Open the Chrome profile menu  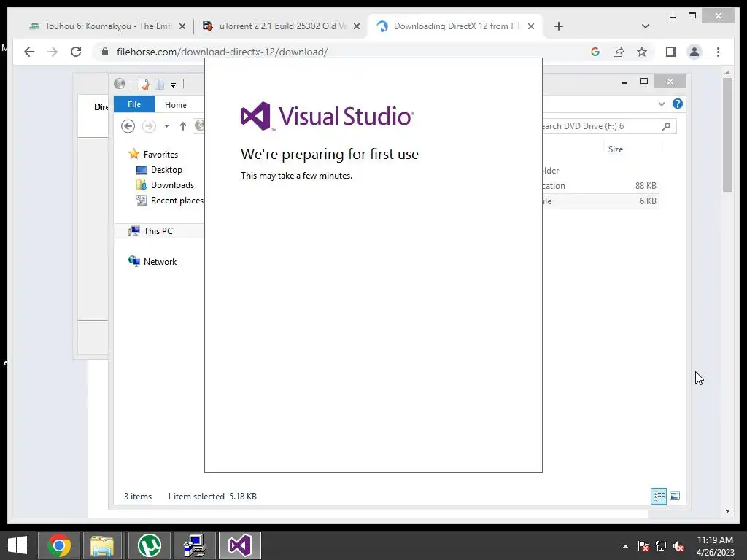694,52
